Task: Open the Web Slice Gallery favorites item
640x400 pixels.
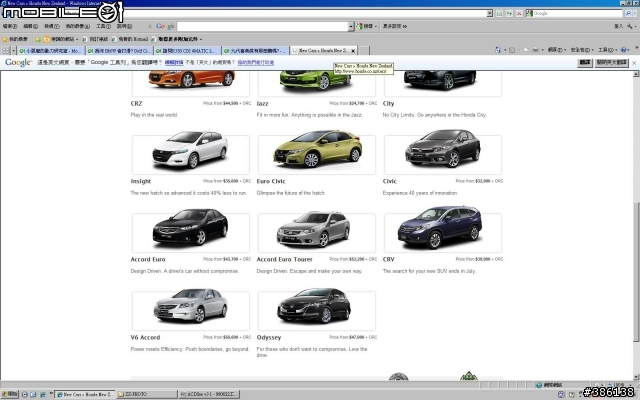Action: click(x=177, y=39)
